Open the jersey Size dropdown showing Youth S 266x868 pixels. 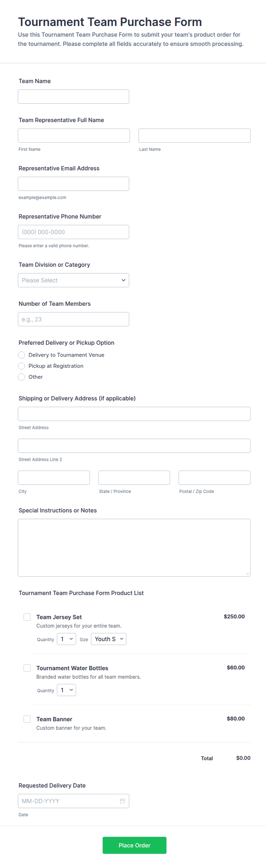click(109, 639)
